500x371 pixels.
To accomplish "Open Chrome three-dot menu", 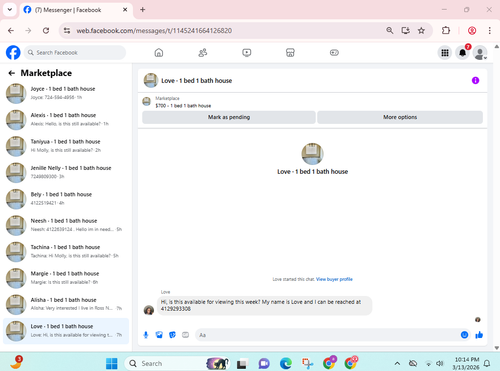I will (x=489, y=31).
